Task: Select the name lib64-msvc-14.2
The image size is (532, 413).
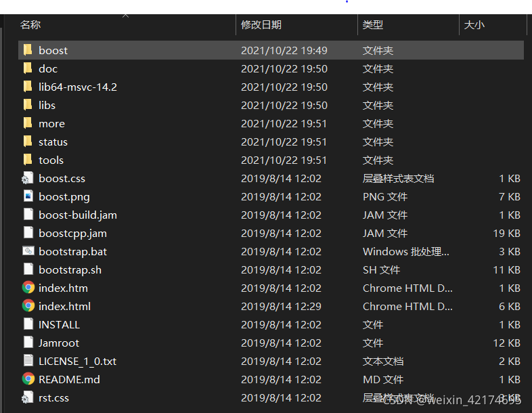Action: [x=78, y=87]
